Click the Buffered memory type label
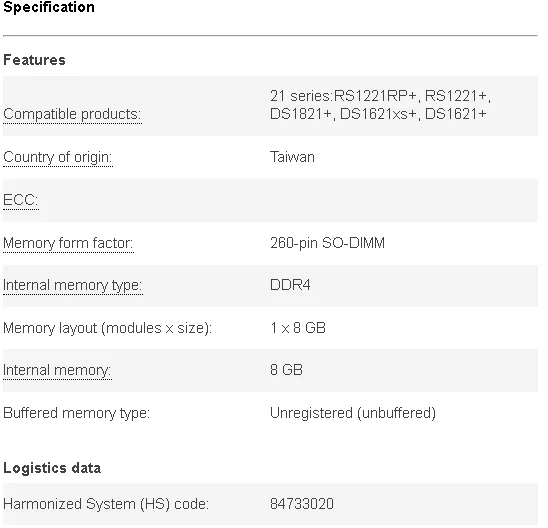The image size is (548, 528). 76,413
